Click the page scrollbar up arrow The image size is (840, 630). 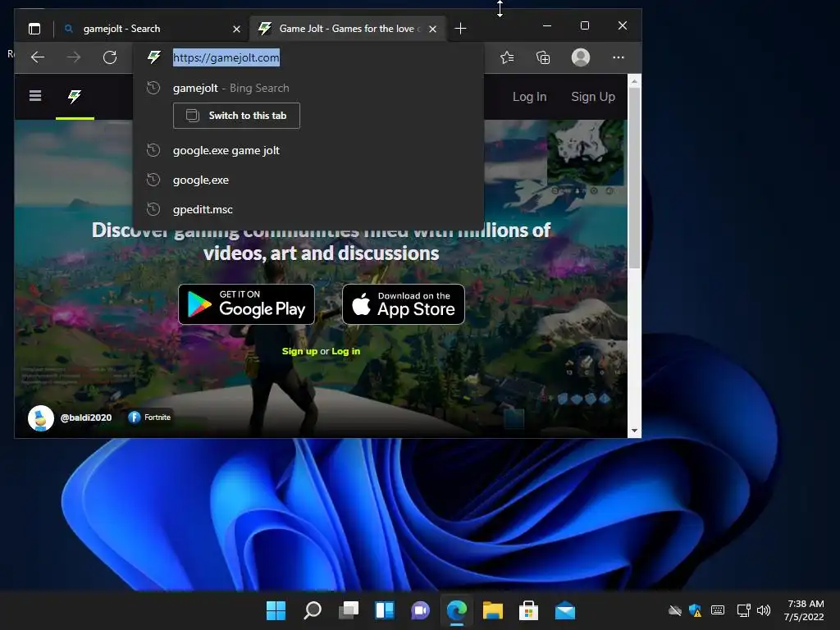pos(634,81)
